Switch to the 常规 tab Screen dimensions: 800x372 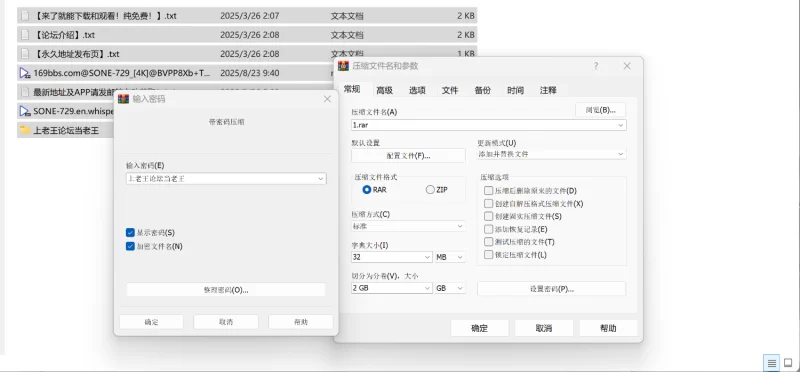pyautogui.click(x=352, y=89)
